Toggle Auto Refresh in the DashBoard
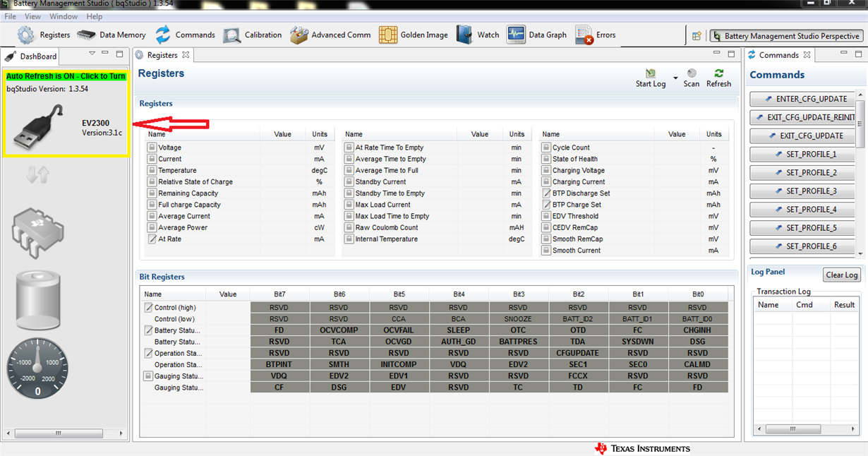 pyautogui.click(x=66, y=76)
